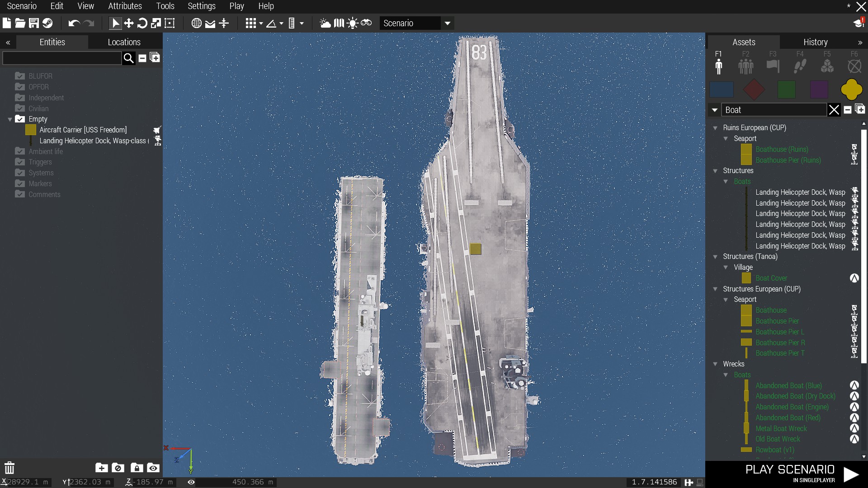Screen dimensions: 868x488
Task: Collapse the left panel with chevrons
Action: [8, 42]
